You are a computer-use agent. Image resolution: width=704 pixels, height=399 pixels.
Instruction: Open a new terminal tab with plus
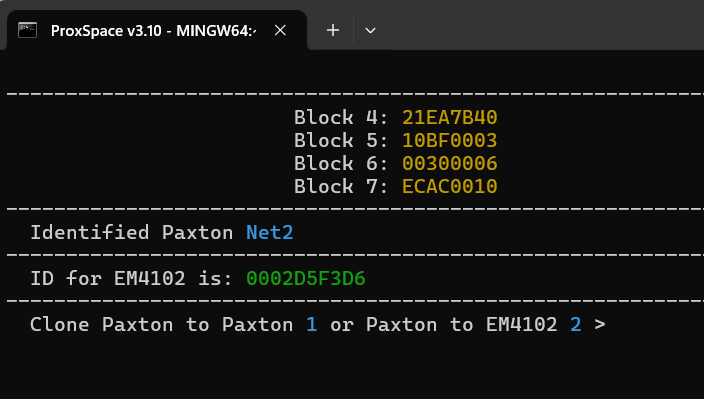pyautogui.click(x=333, y=31)
